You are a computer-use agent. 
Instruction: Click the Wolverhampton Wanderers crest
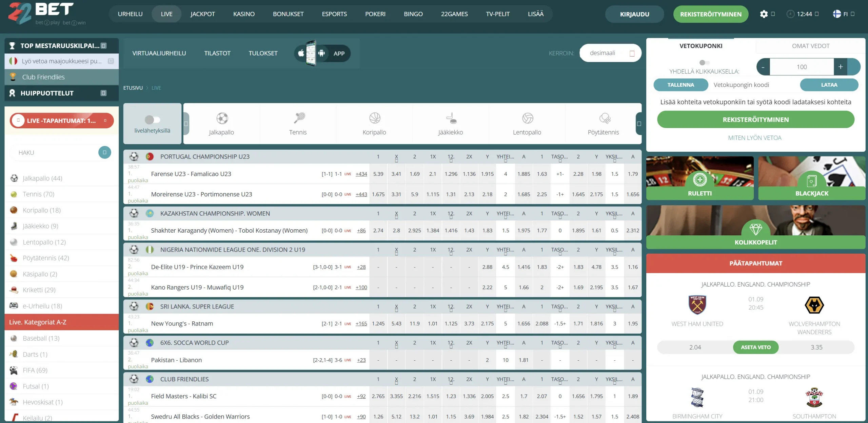pos(814,305)
